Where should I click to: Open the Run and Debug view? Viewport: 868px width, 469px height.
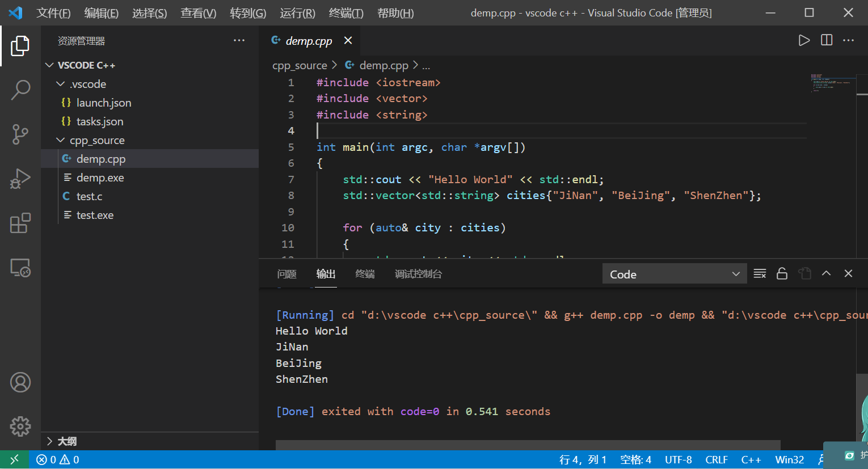click(20, 179)
